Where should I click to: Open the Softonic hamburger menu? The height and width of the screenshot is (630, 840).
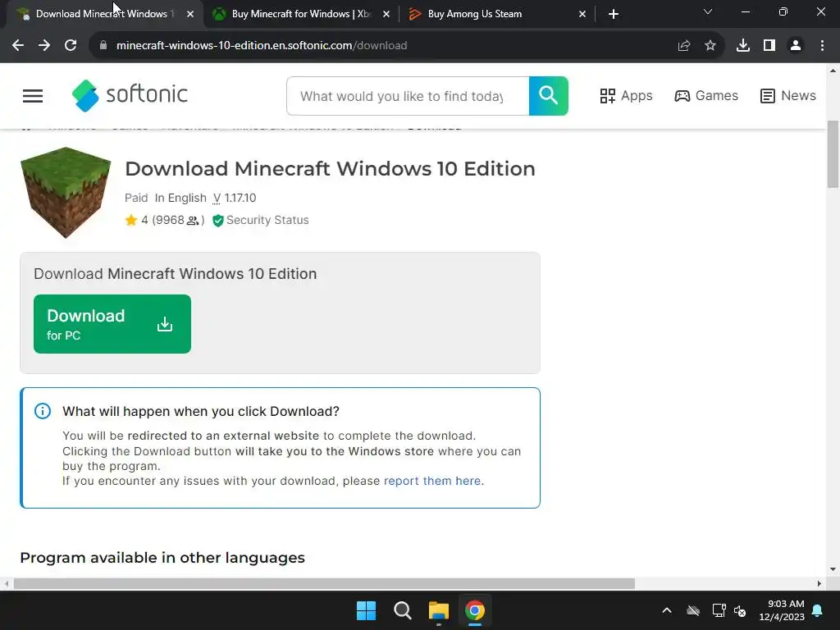point(33,96)
